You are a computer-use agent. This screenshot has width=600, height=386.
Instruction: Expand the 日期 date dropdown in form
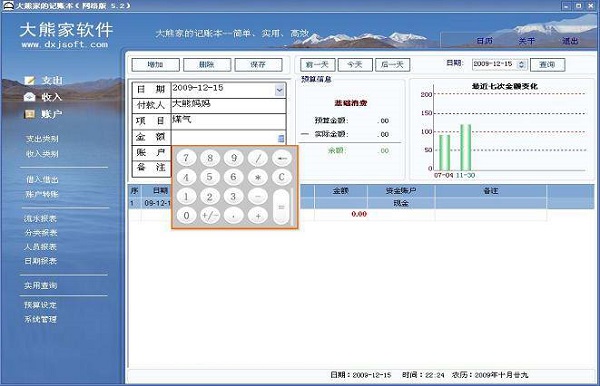280,90
